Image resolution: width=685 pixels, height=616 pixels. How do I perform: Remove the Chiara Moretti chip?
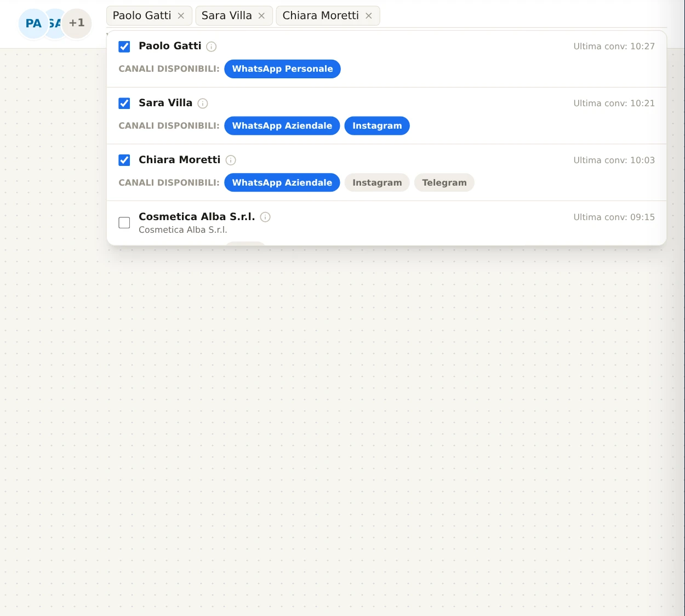(369, 16)
